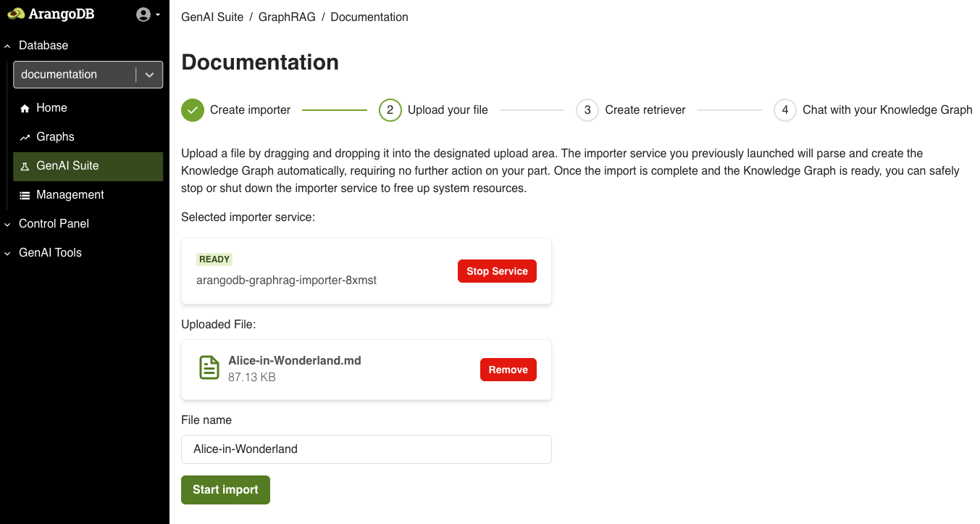The image size is (980, 524).
Task: Click the READY status badge
Action: [x=214, y=259]
